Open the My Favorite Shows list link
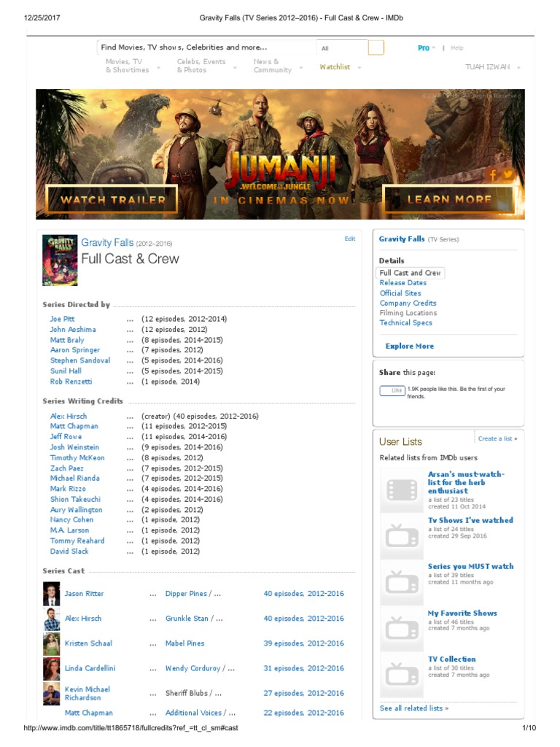 coord(462,613)
